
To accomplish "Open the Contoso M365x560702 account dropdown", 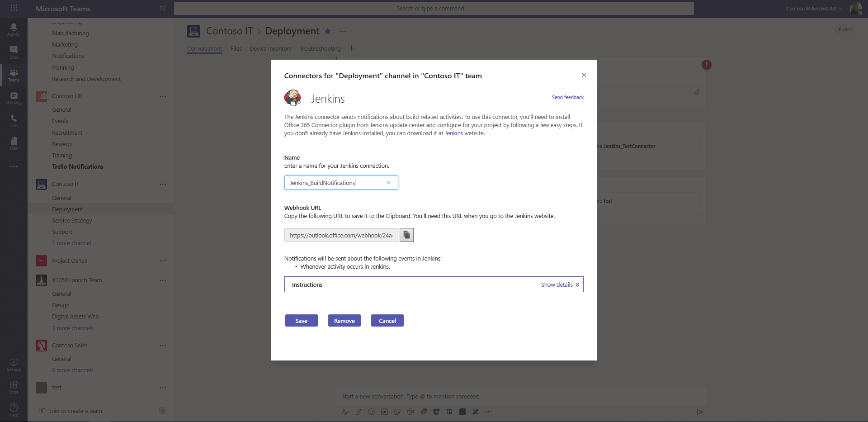I will click(812, 8).
